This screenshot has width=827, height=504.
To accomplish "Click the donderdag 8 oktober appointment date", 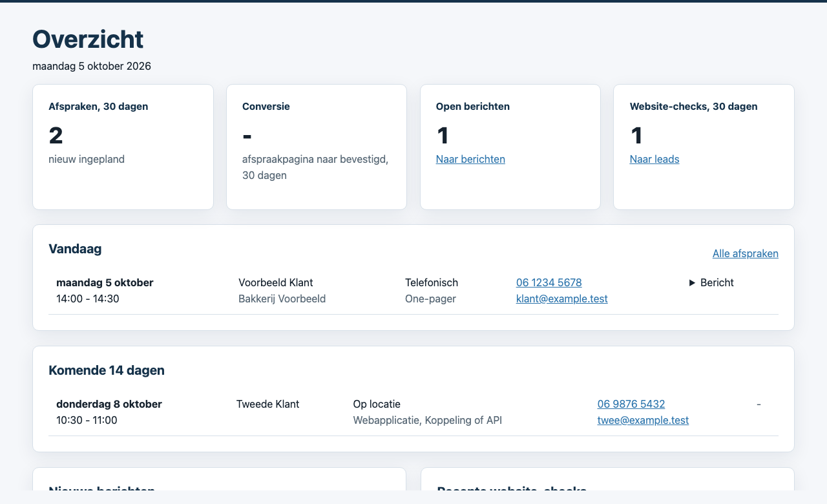I will coord(109,404).
